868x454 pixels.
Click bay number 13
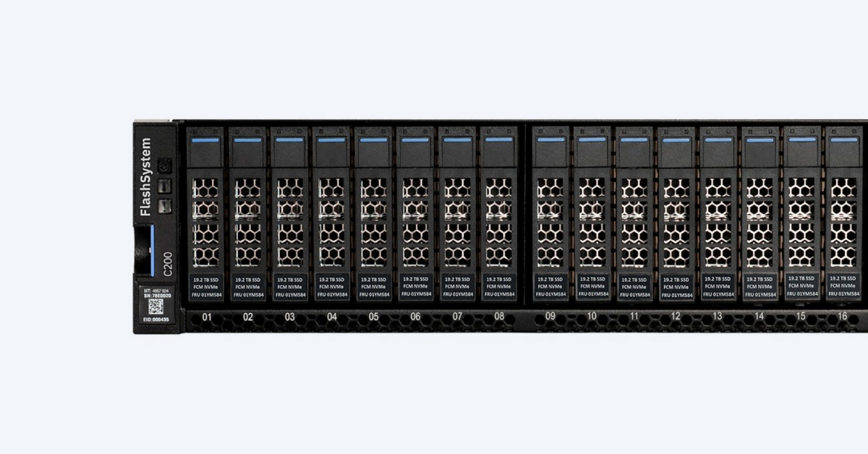pyautogui.click(x=717, y=317)
